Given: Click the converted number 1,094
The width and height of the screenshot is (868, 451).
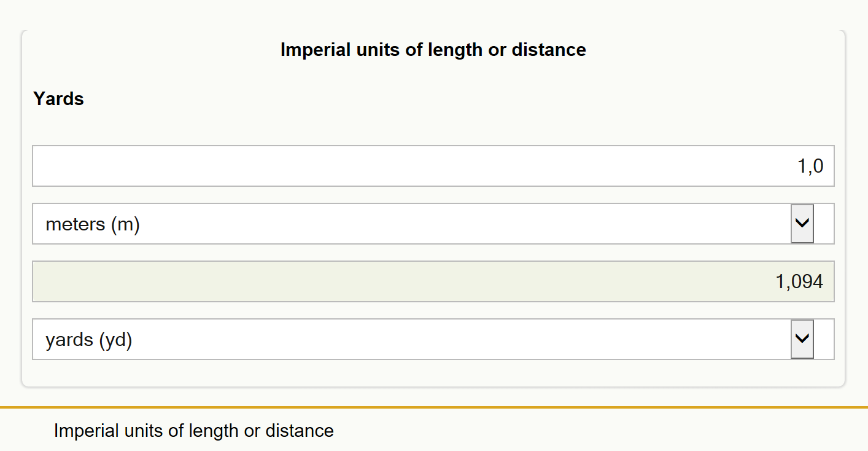Looking at the screenshot, I should (799, 282).
